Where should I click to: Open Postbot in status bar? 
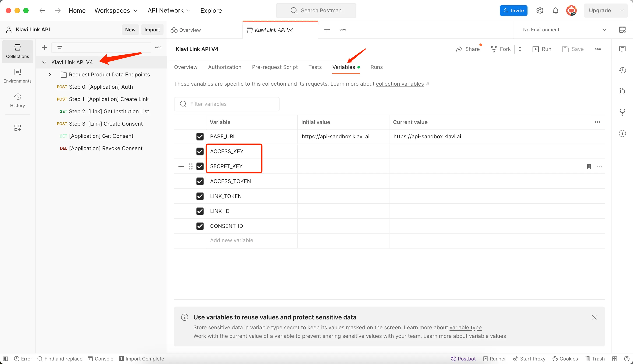[x=463, y=359]
